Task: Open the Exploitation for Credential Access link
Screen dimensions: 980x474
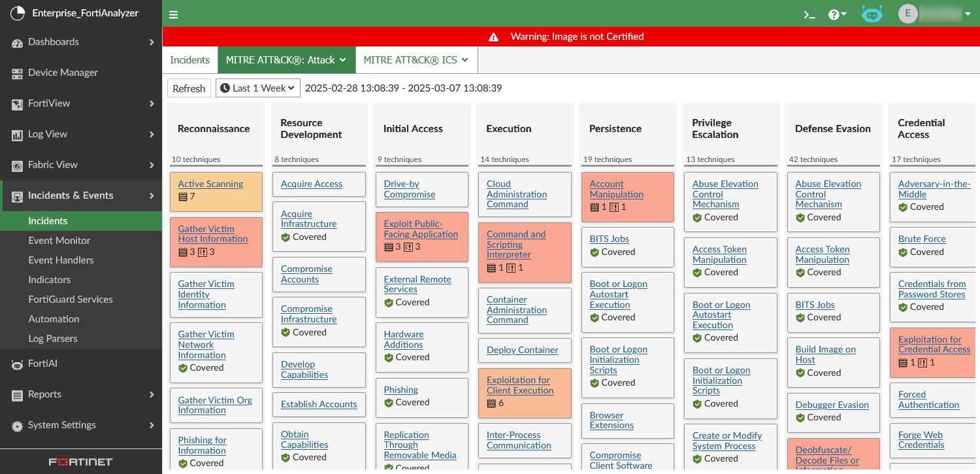Action: [934, 345]
